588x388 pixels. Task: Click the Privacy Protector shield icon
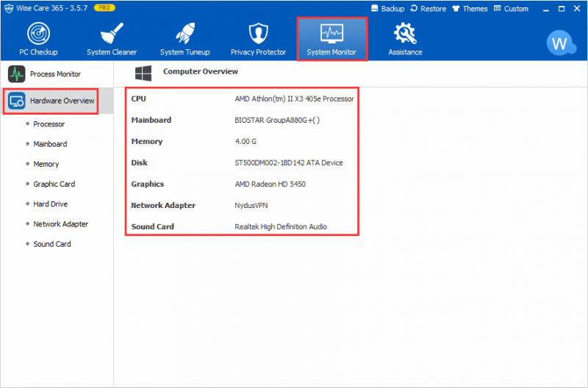coord(257,35)
